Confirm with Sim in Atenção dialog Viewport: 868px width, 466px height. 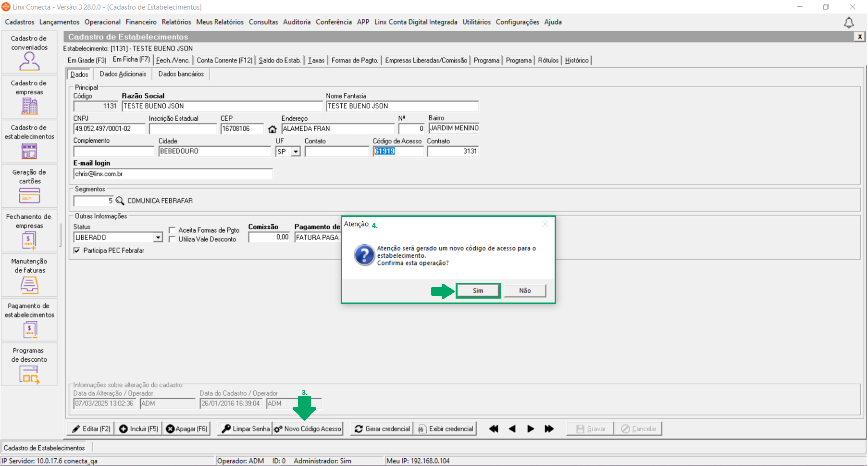pos(478,290)
